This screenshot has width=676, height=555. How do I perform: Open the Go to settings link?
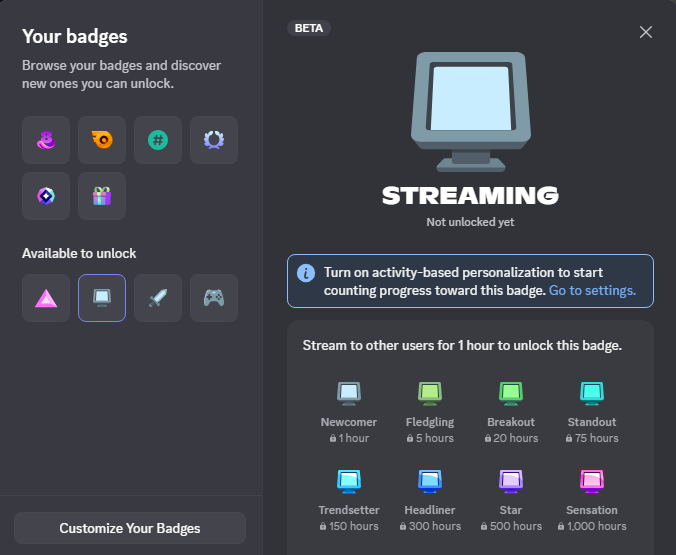pos(592,291)
